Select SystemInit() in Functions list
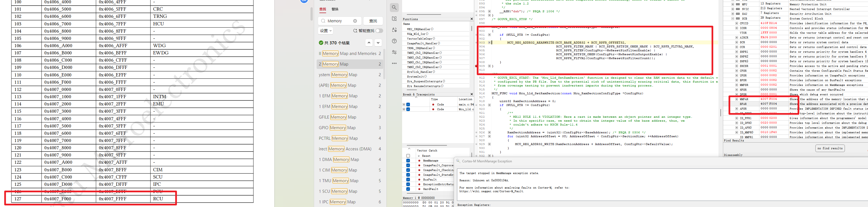 (x=417, y=77)
